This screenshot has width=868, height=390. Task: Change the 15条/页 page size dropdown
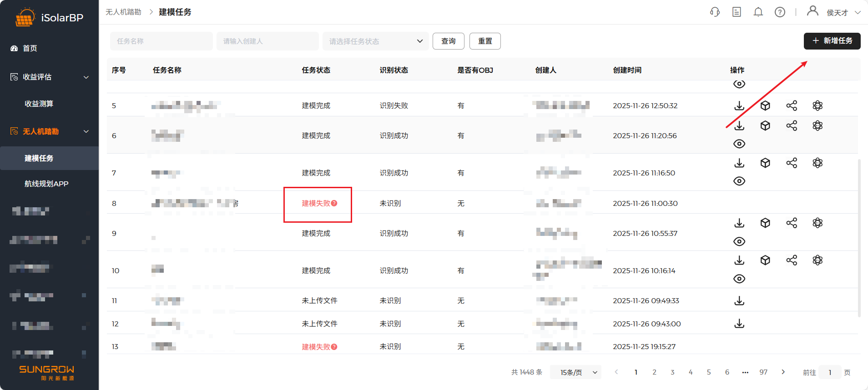tap(575, 372)
